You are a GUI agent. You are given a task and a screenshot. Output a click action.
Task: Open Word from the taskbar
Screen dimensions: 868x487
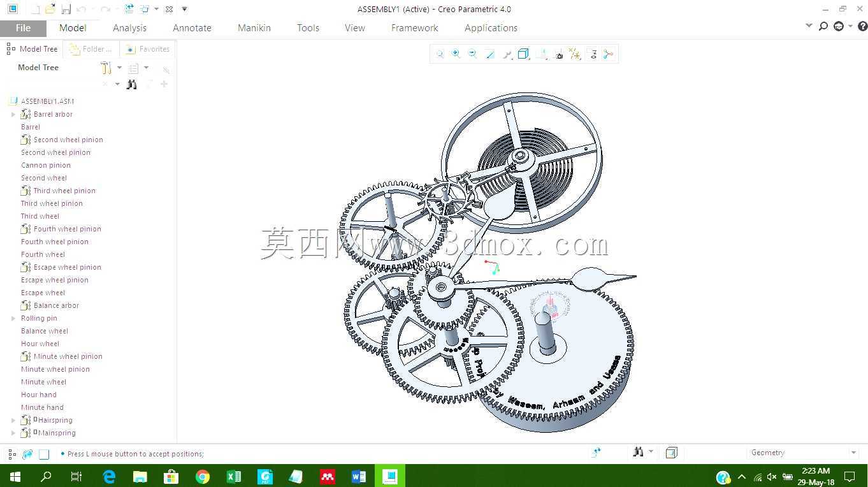(358, 476)
